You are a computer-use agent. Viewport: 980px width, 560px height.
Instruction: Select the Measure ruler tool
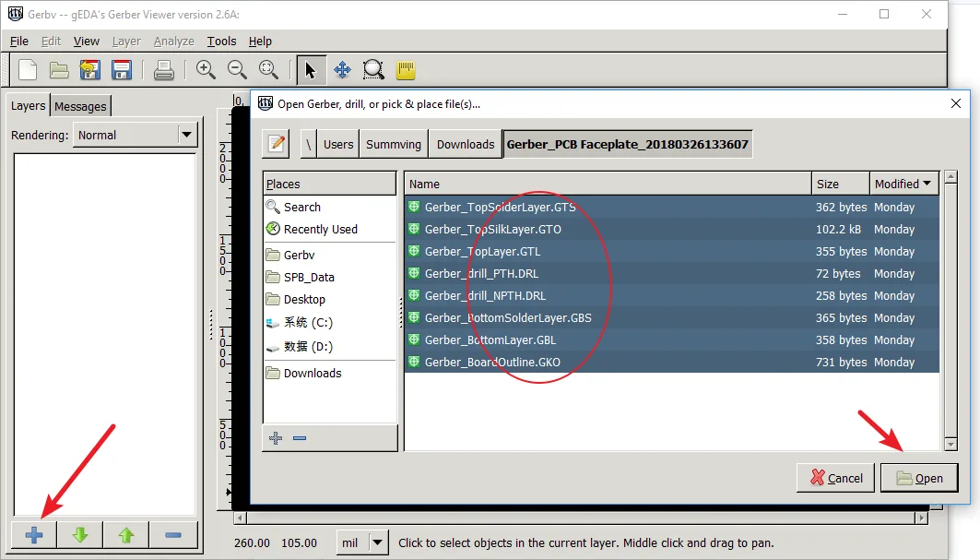coord(404,70)
